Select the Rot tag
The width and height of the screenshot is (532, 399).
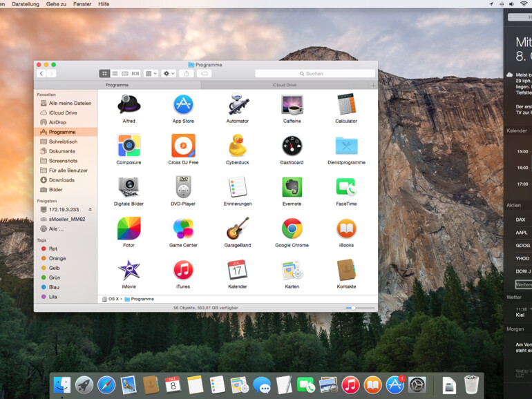pos(66,249)
